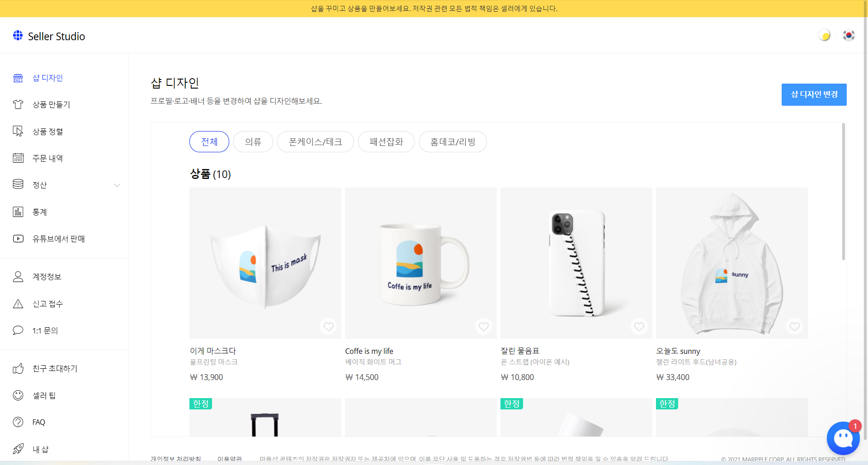868x465 pixels.
Task: Click the question mark icon for FAQ
Action: click(18, 422)
